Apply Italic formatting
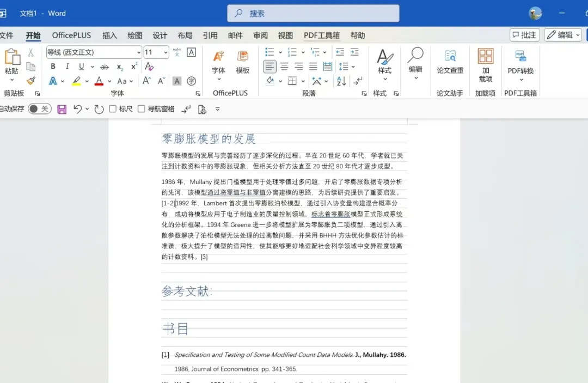 (67, 66)
